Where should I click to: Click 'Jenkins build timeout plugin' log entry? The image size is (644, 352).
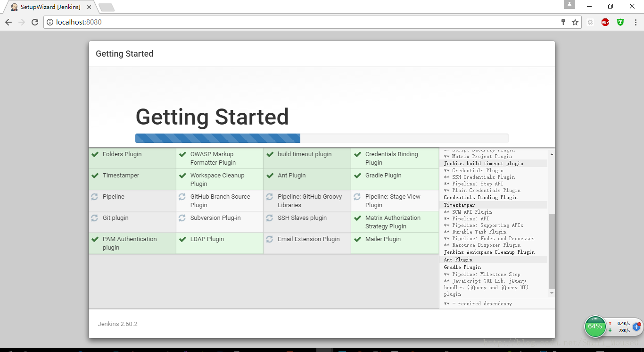pos(484,163)
